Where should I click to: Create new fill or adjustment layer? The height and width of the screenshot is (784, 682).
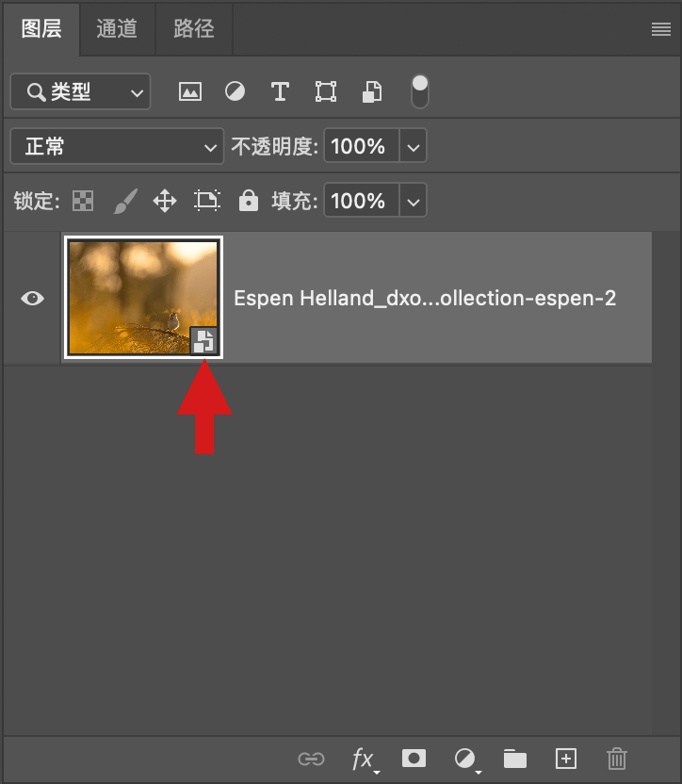[467, 759]
